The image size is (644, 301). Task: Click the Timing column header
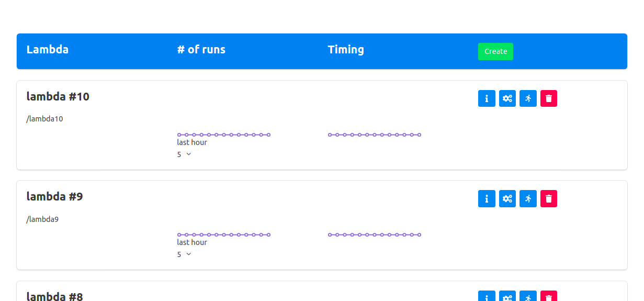[346, 50]
